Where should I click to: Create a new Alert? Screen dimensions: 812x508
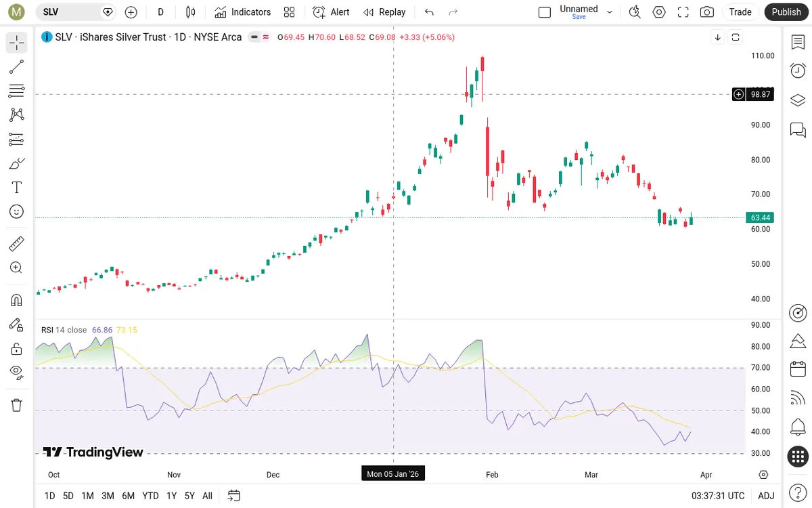(x=332, y=12)
